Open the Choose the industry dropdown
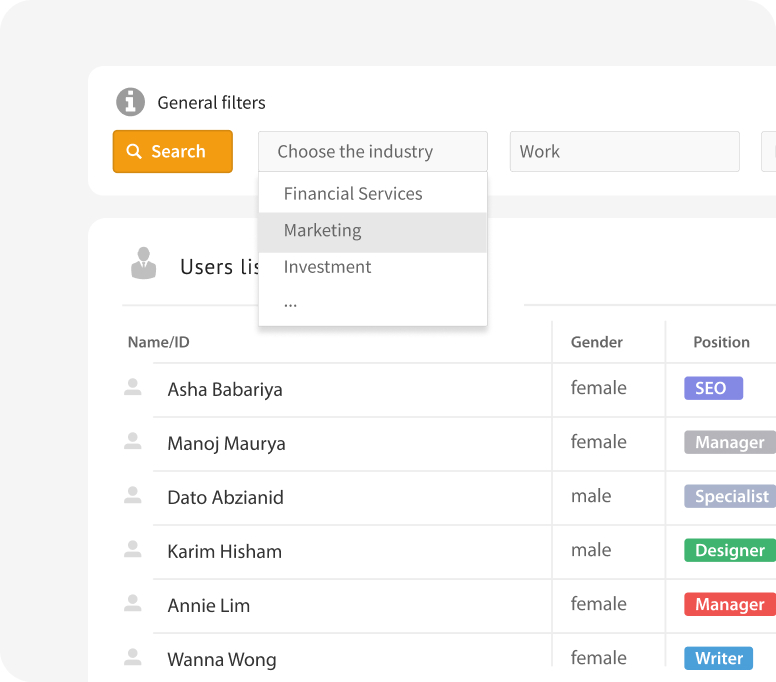Image resolution: width=776 pixels, height=682 pixels. point(372,152)
